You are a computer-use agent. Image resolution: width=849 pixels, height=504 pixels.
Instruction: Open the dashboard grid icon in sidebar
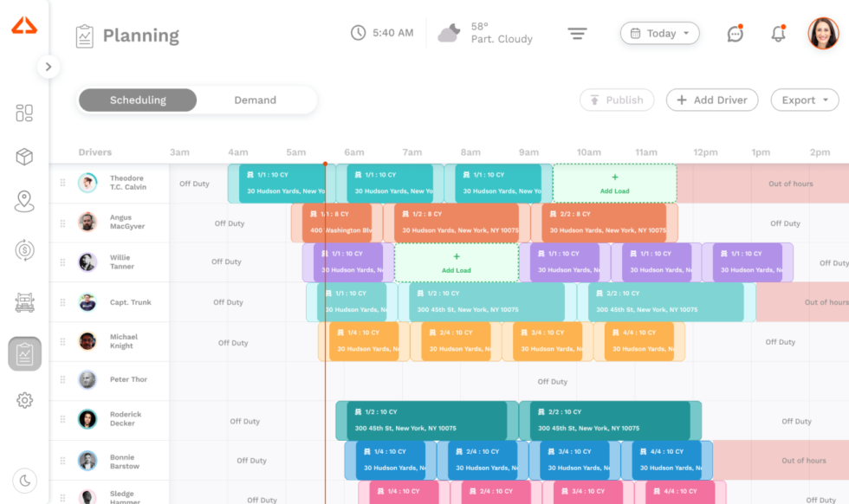[x=24, y=113]
